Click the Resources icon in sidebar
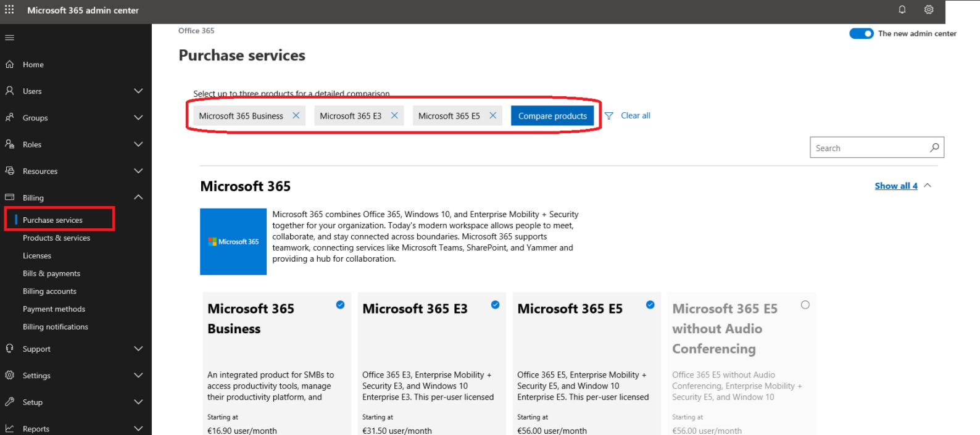The width and height of the screenshot is (980, 435). [x=9, y=171]
